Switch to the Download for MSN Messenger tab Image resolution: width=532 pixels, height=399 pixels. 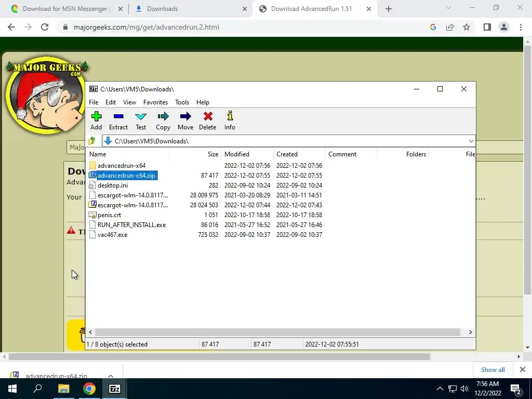coord(65,9)
